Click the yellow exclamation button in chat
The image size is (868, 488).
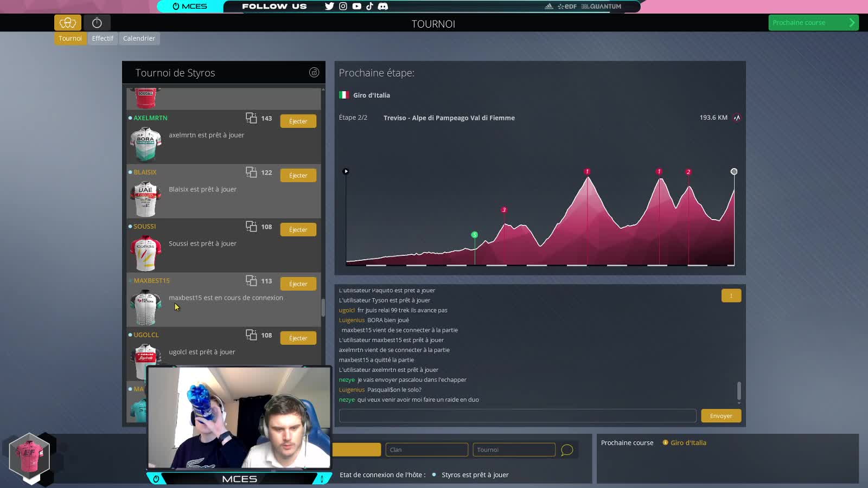coord(731,296)
